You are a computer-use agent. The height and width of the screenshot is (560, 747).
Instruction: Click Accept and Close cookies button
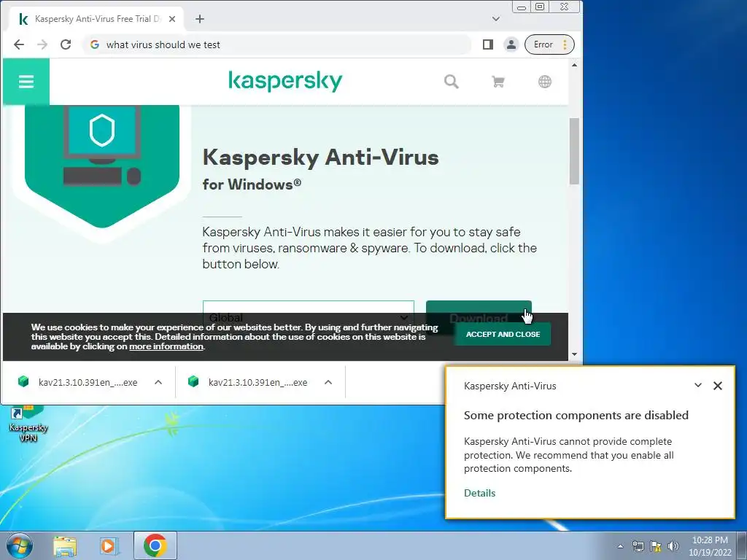[503, 334]
